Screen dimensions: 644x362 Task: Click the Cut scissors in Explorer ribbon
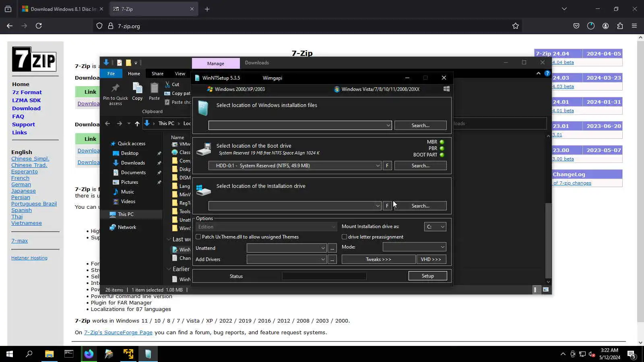pos(167,84)
